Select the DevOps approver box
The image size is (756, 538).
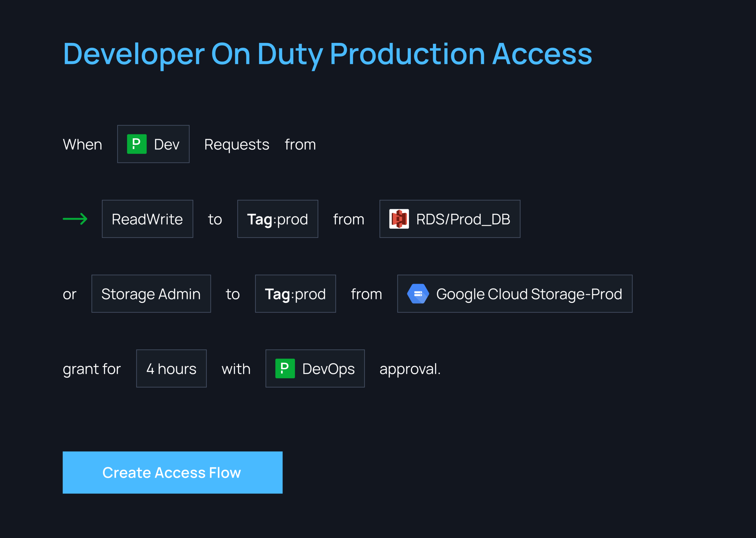[315, 369]
